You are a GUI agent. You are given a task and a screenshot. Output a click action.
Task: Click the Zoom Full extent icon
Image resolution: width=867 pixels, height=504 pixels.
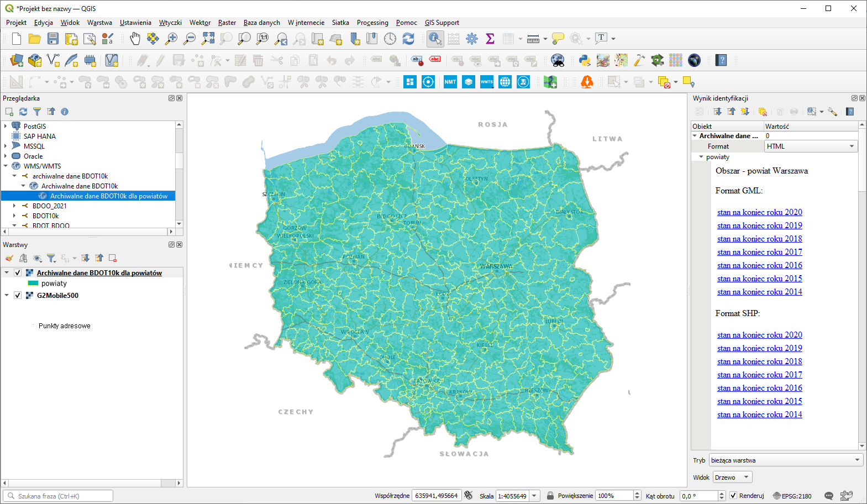[x=208, y=39]
